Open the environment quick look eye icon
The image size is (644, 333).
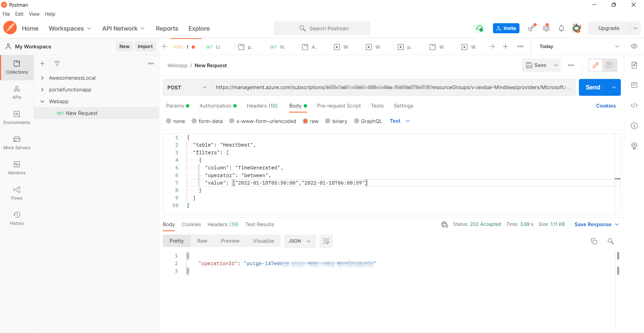(x=634, y=46)
